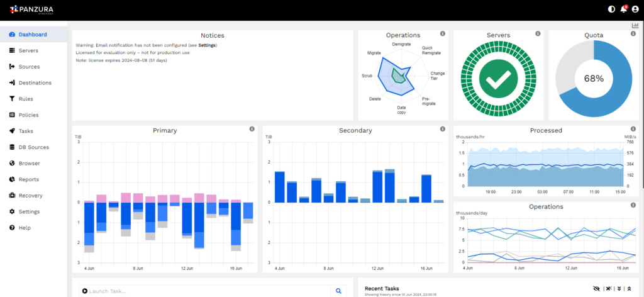This screenshot has width=644, height=297.
Task: Show info for the Servers panel
Action: 538,34
